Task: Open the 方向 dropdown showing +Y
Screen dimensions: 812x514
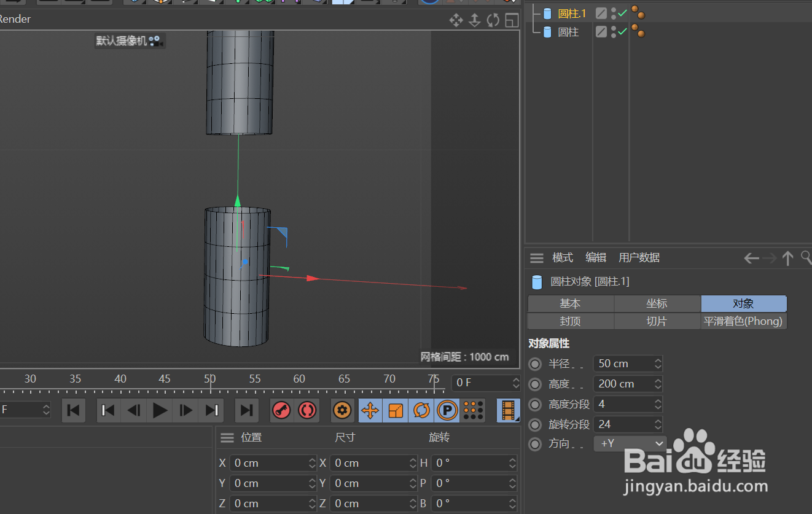Action: [630, 443]
